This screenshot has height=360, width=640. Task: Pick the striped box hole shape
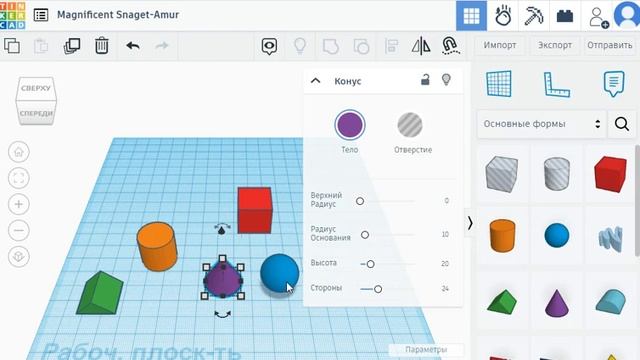[x=502, y=174]
